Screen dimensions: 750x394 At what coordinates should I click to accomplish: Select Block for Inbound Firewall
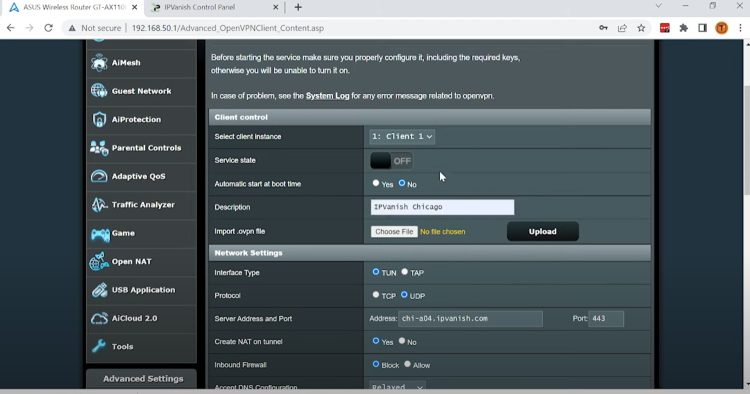click(376, 364)
